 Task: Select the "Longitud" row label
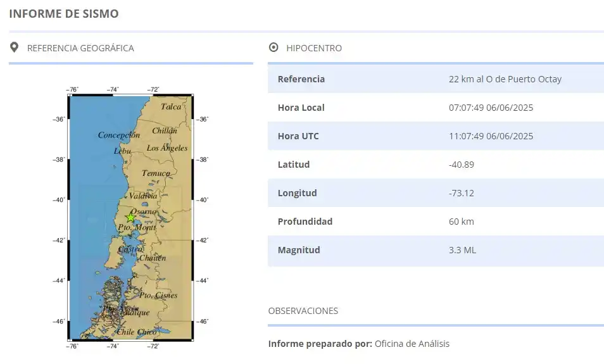point(298,193)
